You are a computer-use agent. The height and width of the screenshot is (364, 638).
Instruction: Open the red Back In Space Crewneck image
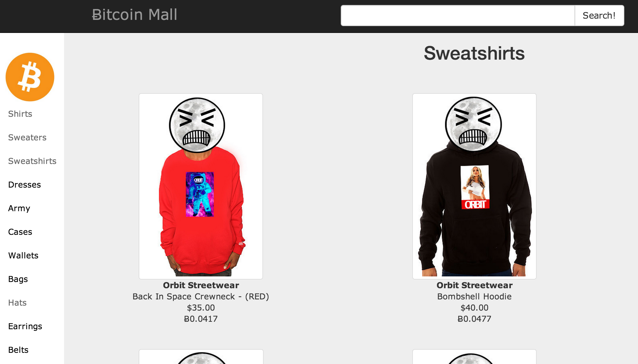pyautogui.click(x=201, y=186)
